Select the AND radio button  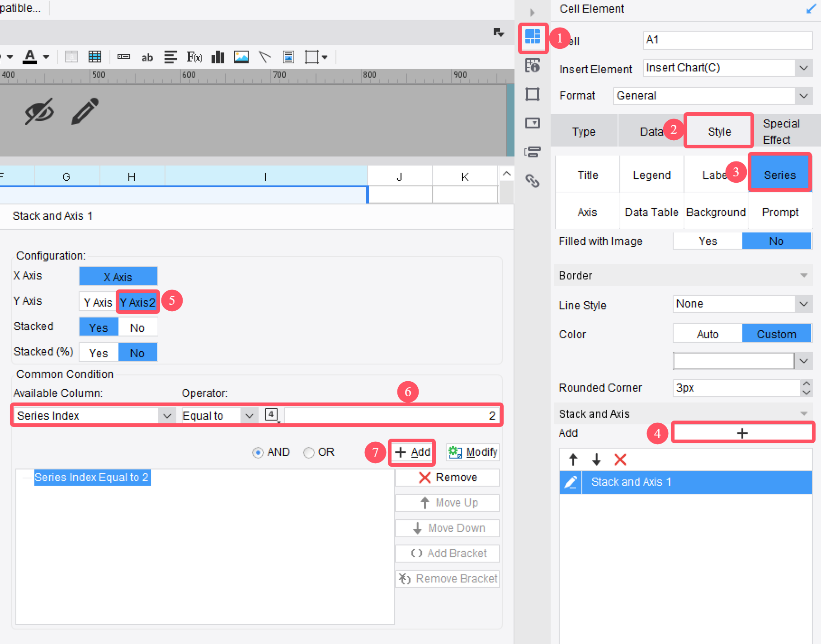pos(258,452)
